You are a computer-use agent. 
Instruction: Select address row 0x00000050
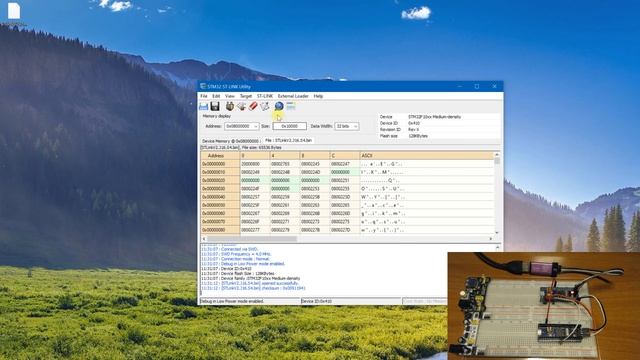click(220, 205)
